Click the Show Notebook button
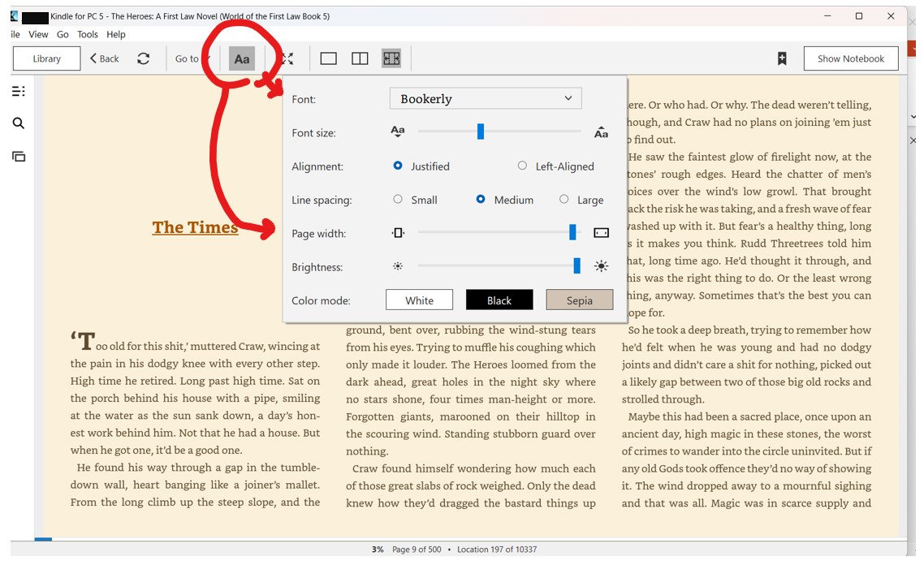Image resolution: width=924 pixels, height=565 pixels. click(850, 58)
